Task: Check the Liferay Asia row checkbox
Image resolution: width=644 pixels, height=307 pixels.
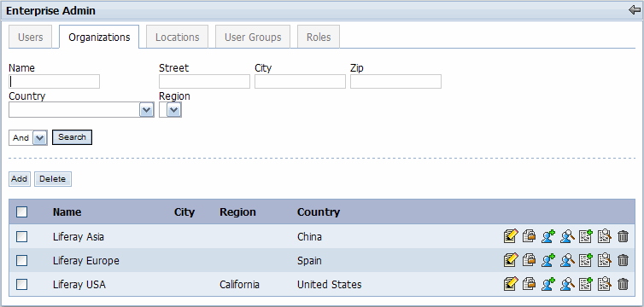Action: [x=21, y=236]
